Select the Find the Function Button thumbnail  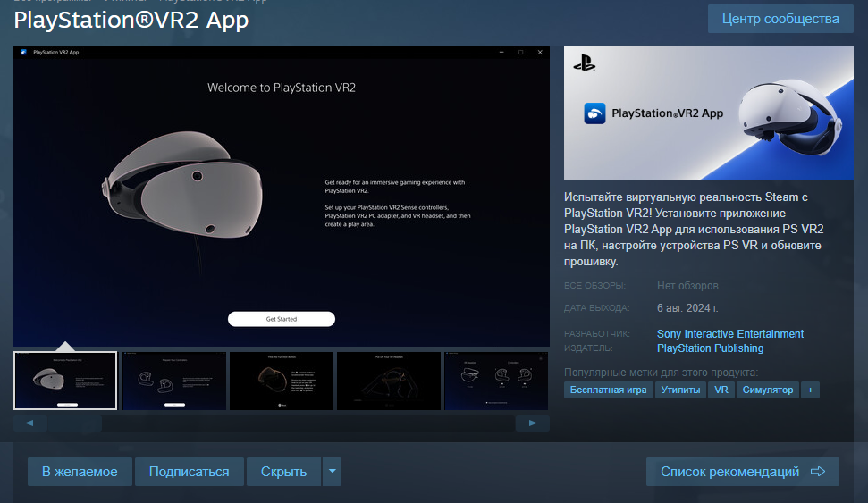[282, 381]
